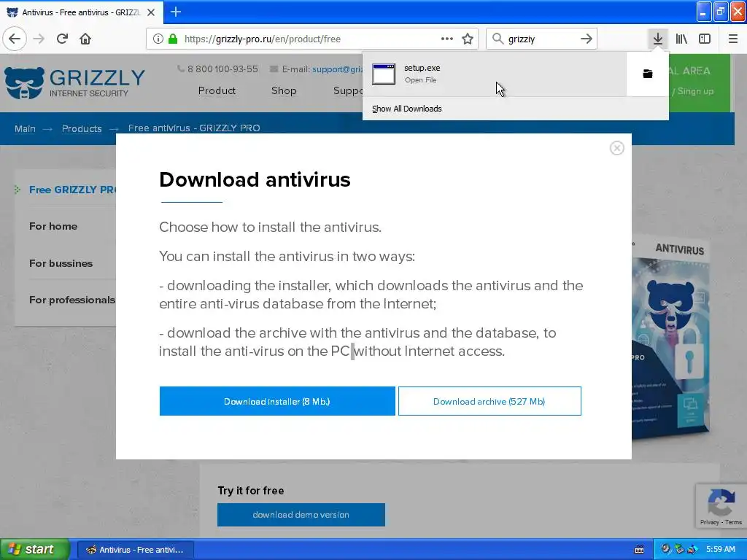Submit search with the go arrow

click(x=587, y=39)
